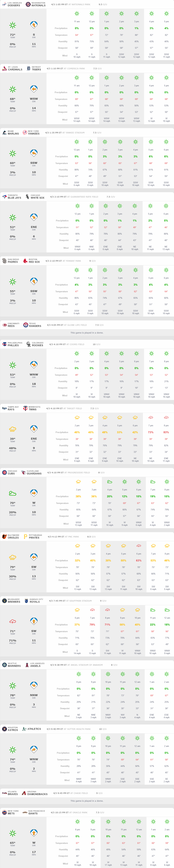174x868 pixels.
Task: Open the Miami Marlins team link
Action: coord(13,134)
